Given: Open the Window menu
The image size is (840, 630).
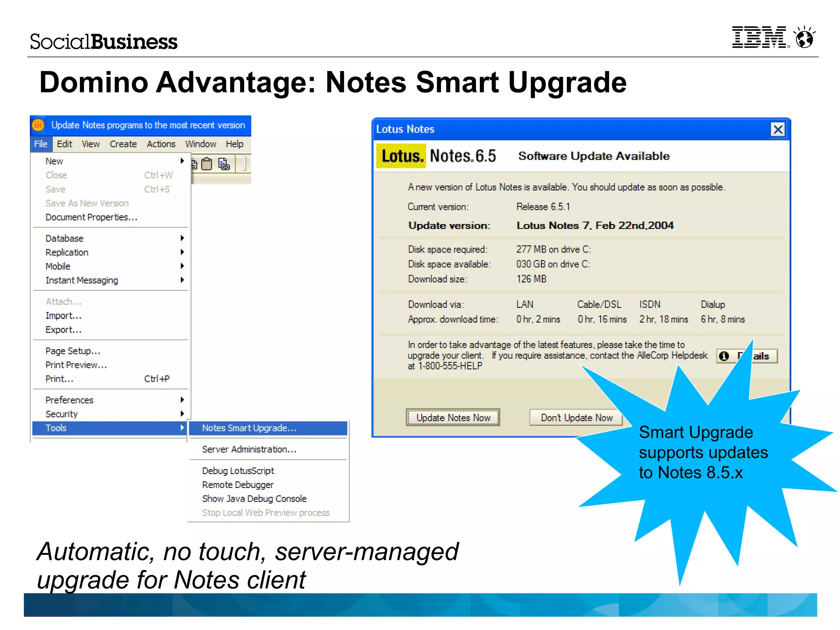Looking at the screenshot, I should coord(201,144).
